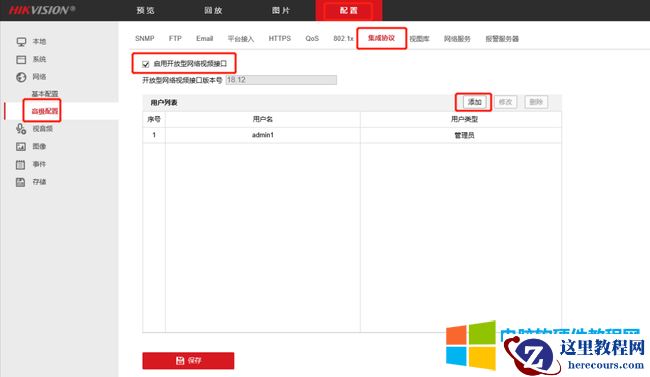Open the 事件 sidebar section
Image resolution: width=650 pixels, height=377 pixels.
pyautogui.click(x=39, y=164)
